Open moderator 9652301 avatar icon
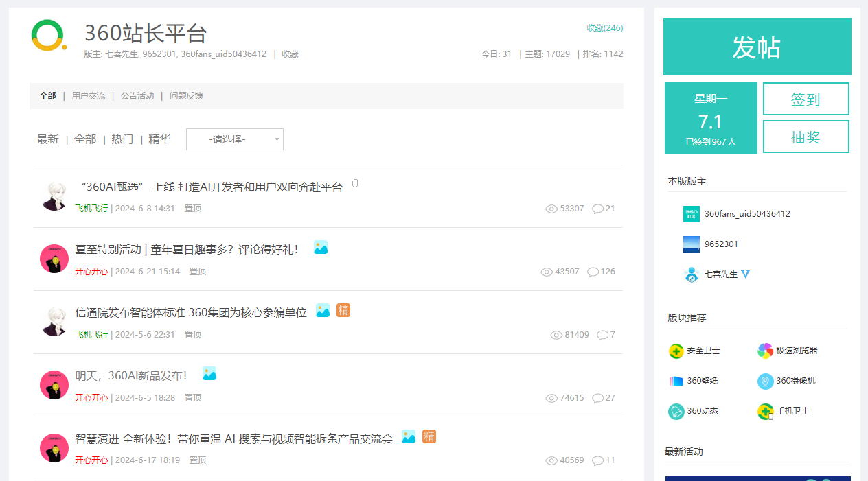Screen dimensions: 868x481 pyautogui.click(x=692, y=244)
